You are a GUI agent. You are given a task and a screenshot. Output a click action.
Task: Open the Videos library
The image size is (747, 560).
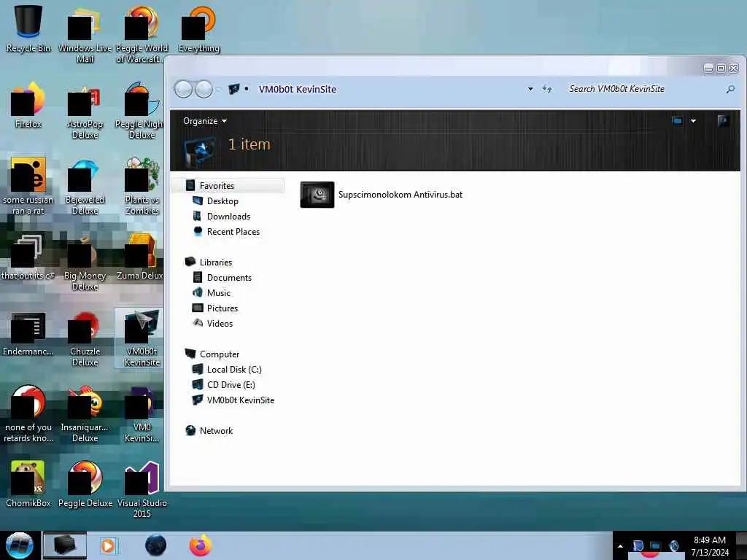212,323
